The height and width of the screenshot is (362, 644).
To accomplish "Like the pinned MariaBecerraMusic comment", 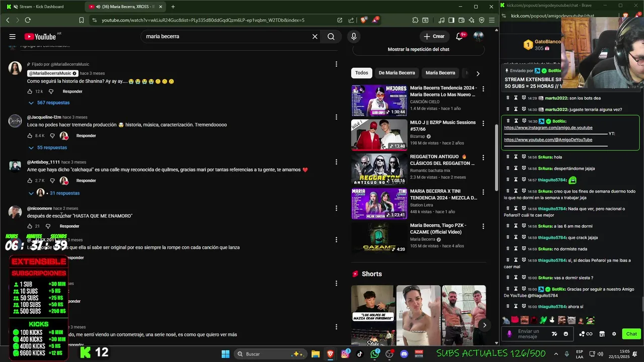I will (30, 92).
